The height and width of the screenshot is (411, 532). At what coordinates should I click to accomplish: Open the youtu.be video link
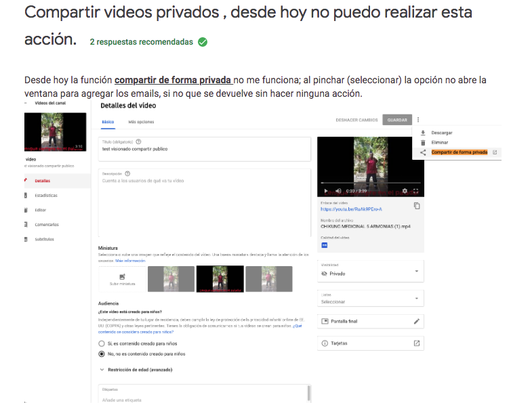pos(351,209)
